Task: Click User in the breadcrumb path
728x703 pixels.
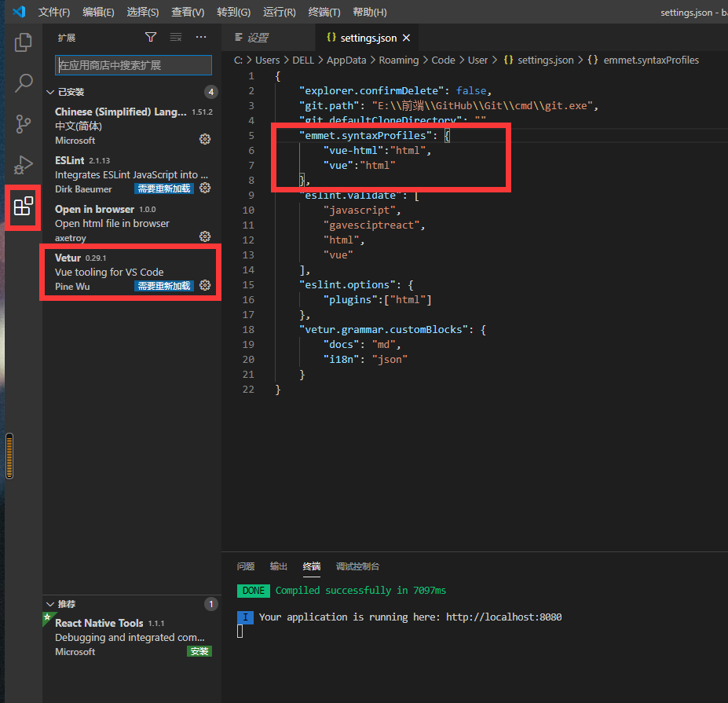Action: tap(477, 60)
